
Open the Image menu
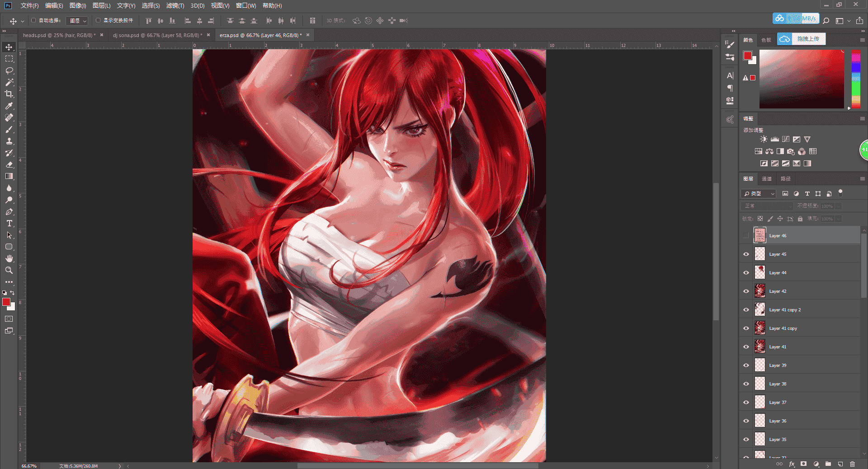(x=78, y=5)
